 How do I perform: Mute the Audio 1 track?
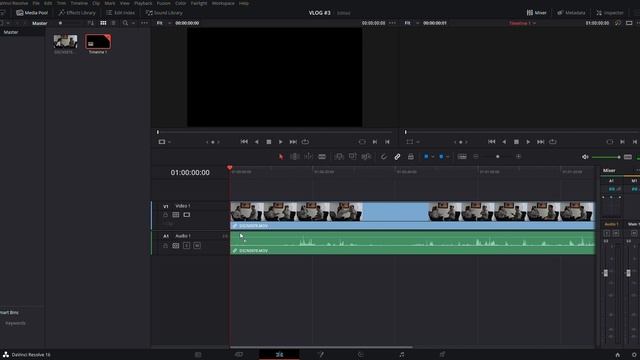pos(197,246)
